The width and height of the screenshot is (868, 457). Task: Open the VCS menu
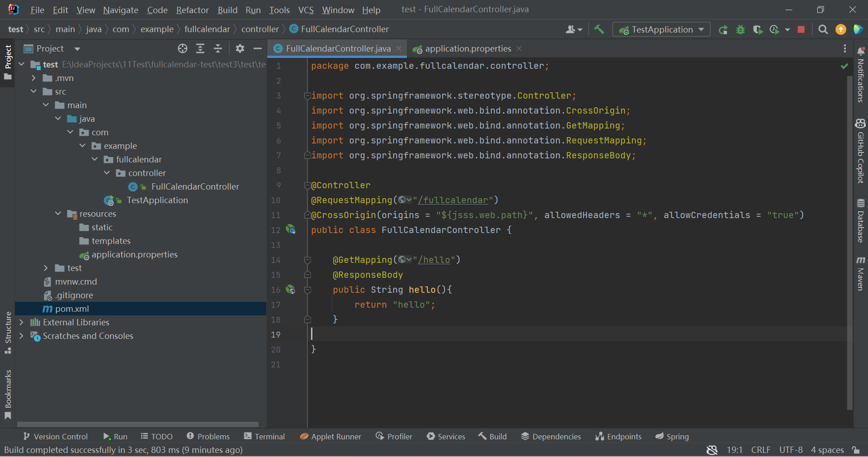(306, 10)
